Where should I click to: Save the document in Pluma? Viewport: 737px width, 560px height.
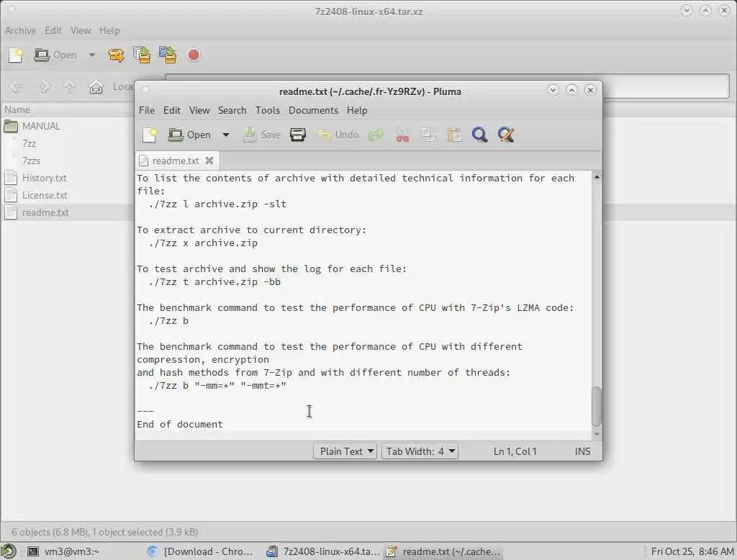tap(262, 135)
